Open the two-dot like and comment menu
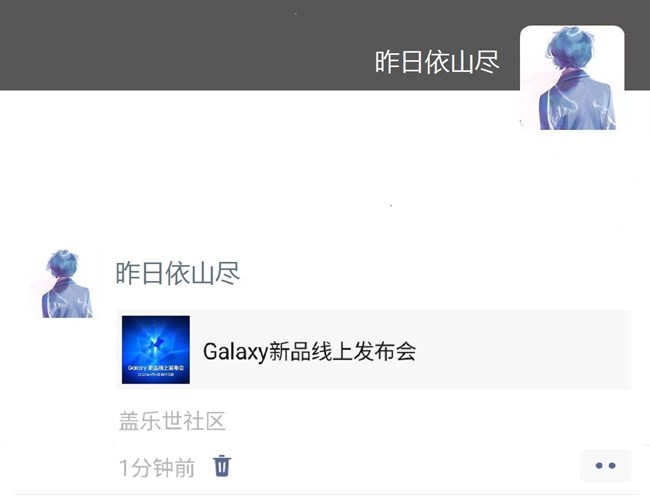Viewport: 650px width, 501px height. click(605, 466)
